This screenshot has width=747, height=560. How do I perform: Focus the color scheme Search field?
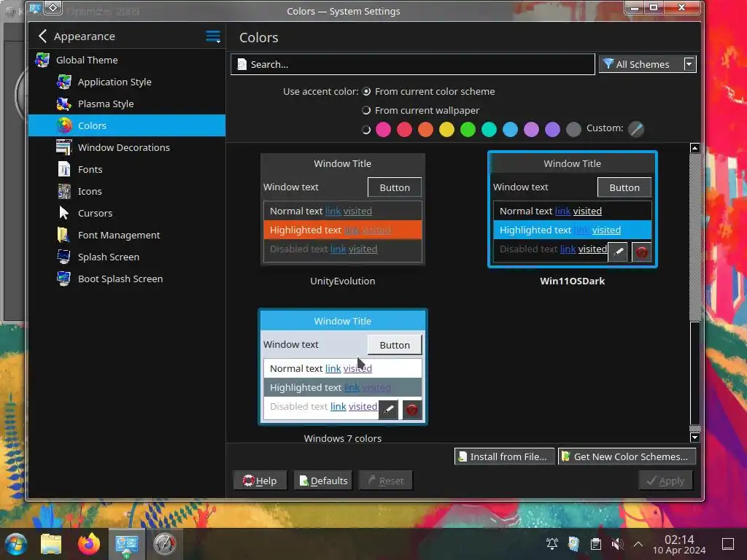point(413,64)
